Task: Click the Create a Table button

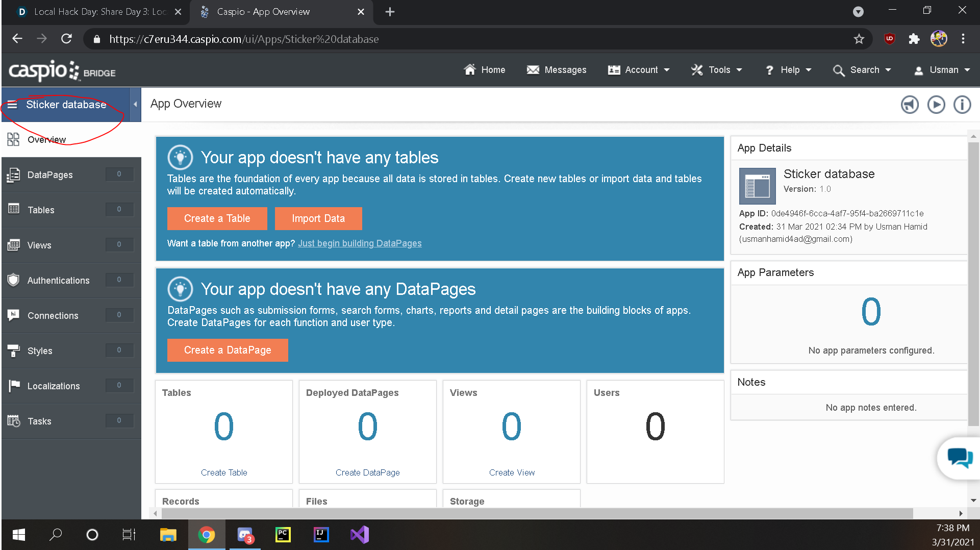Action: pyautogui.click(x=217, y=218)
